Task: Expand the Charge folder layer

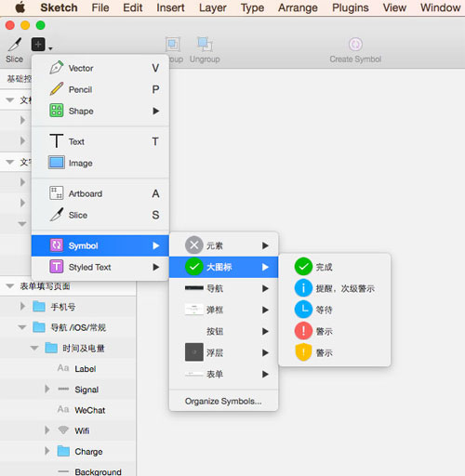Action: coord(46,451)
